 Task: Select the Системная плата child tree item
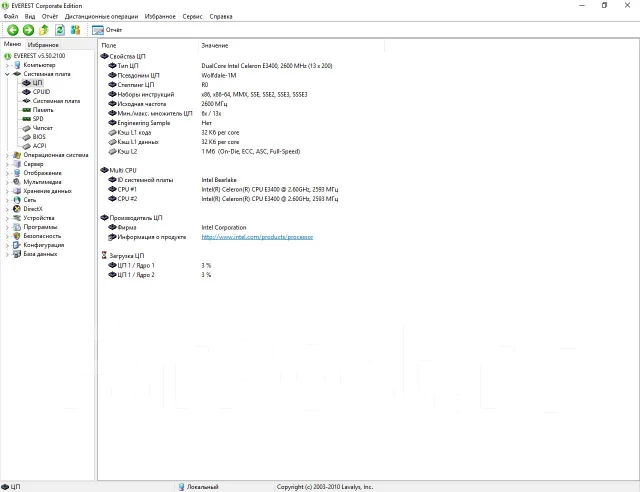[x=56, y=101]
